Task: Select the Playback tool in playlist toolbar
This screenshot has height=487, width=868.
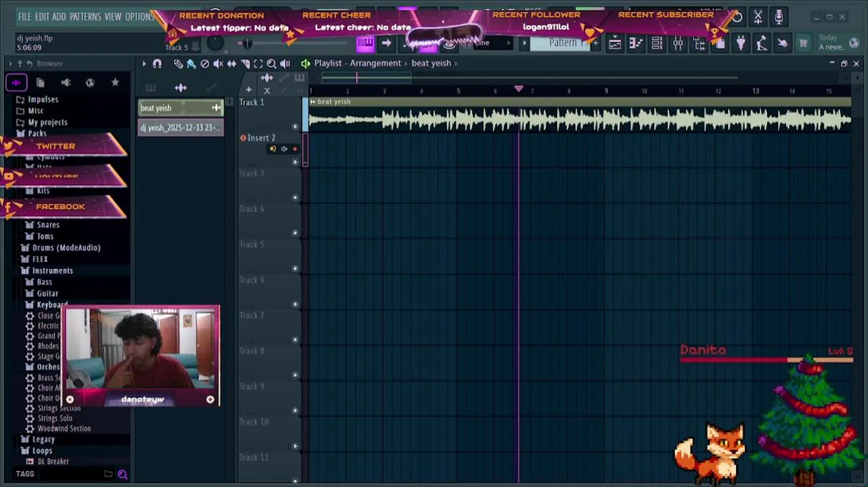Action: [x=285, y=63]
